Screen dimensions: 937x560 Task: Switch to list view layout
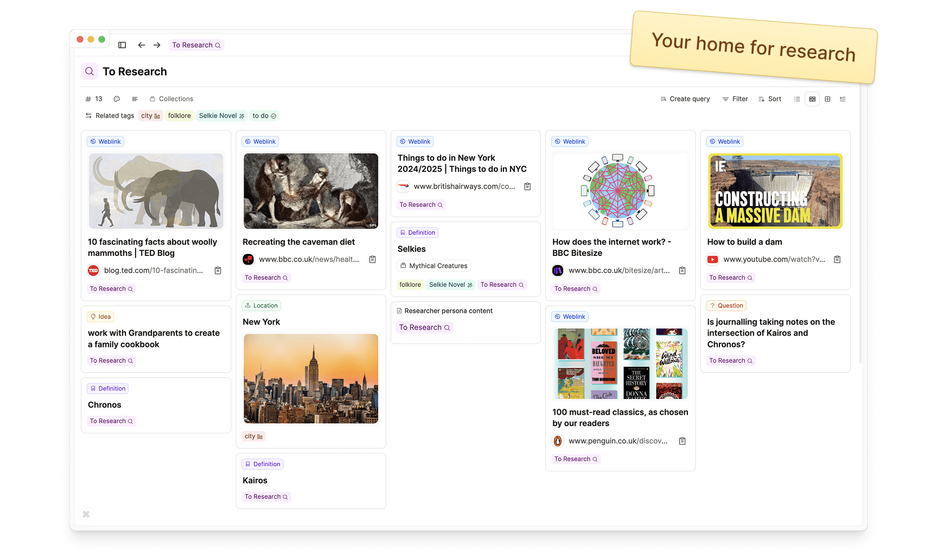click(797, 99)
